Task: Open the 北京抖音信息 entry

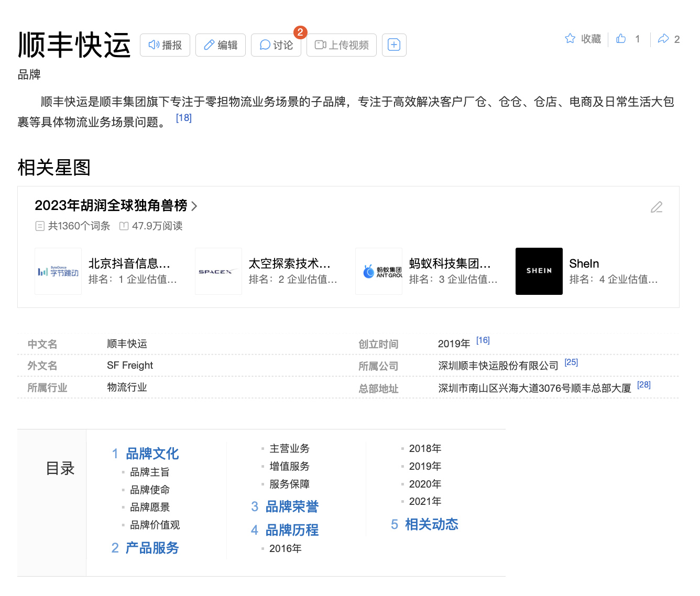Action: pyautogui.click(x=129, y=263)
